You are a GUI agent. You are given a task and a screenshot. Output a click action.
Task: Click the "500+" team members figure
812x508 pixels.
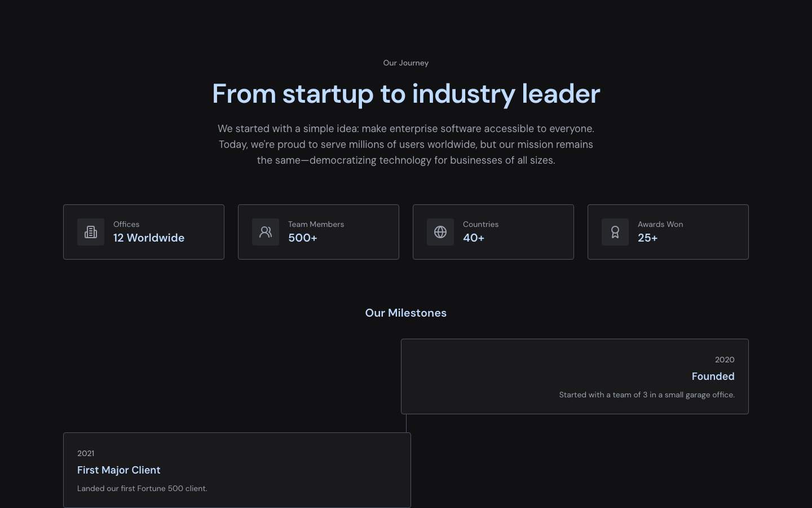pyautogui.click(x=303, y=238)
